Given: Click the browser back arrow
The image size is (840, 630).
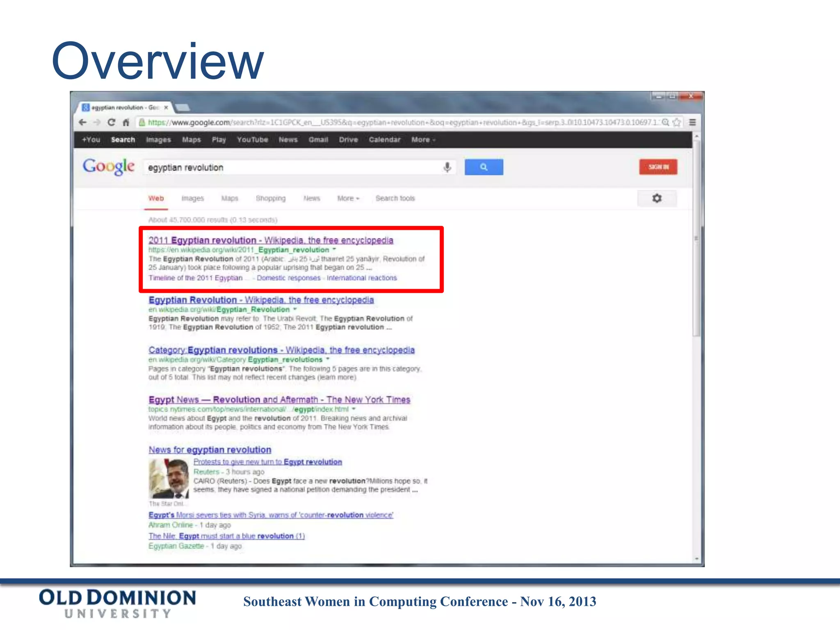Looking at the screenshot, I should pos(83,122).
